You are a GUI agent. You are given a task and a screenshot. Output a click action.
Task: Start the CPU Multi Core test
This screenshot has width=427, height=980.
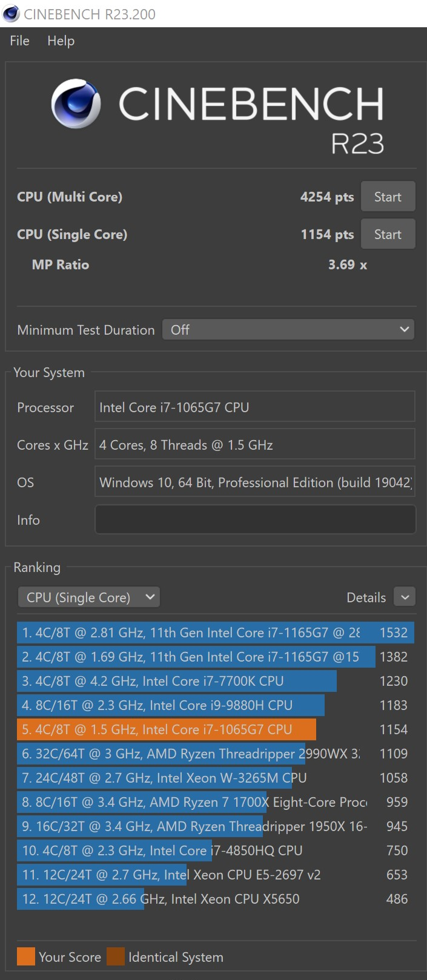click(x=388, y=197)
